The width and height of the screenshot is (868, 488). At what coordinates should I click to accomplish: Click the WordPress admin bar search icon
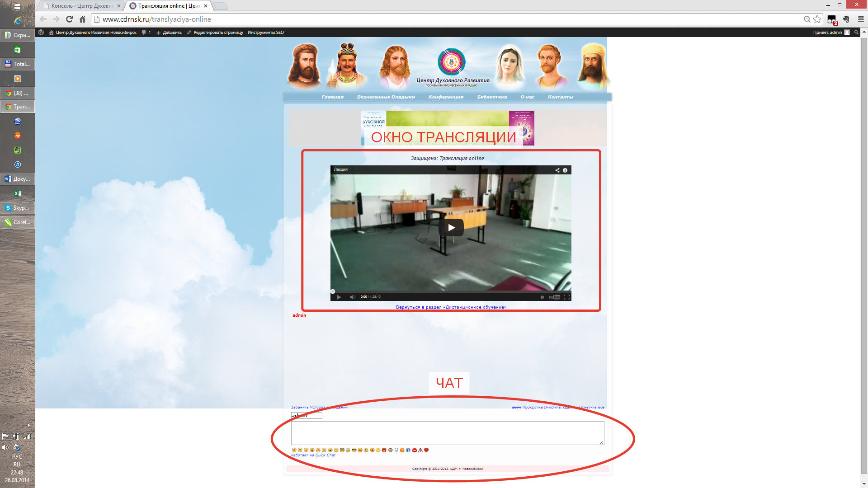click(x=856, y=32)
